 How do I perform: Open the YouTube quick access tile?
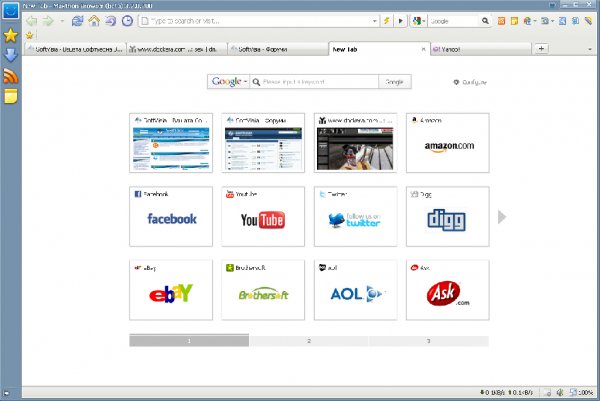click(263, 216)
